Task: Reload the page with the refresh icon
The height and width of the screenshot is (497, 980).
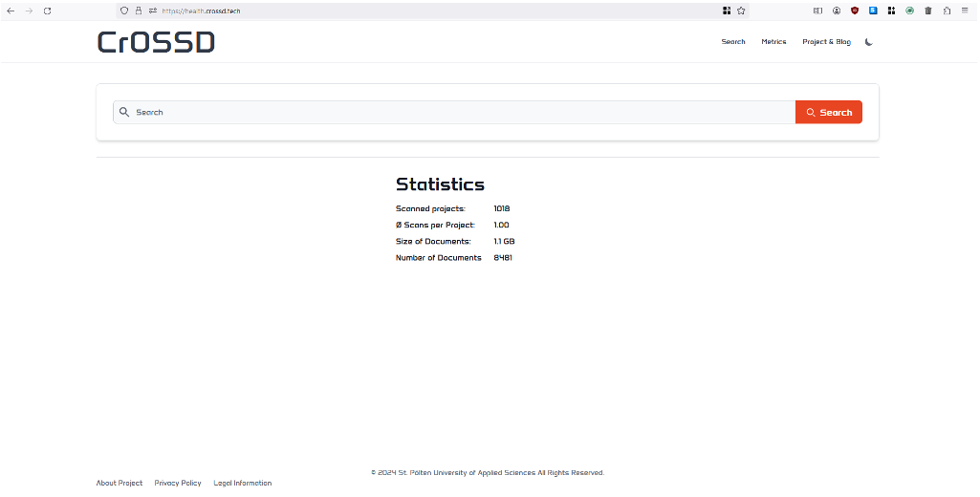Action: click(x=47, y=11)
